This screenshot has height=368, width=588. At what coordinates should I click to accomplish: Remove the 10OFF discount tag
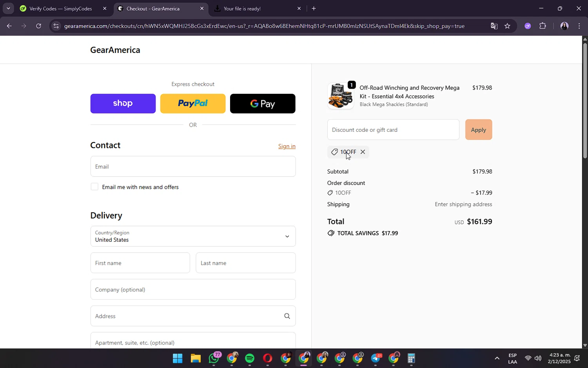pyautogui.click(x=363, y=152)
